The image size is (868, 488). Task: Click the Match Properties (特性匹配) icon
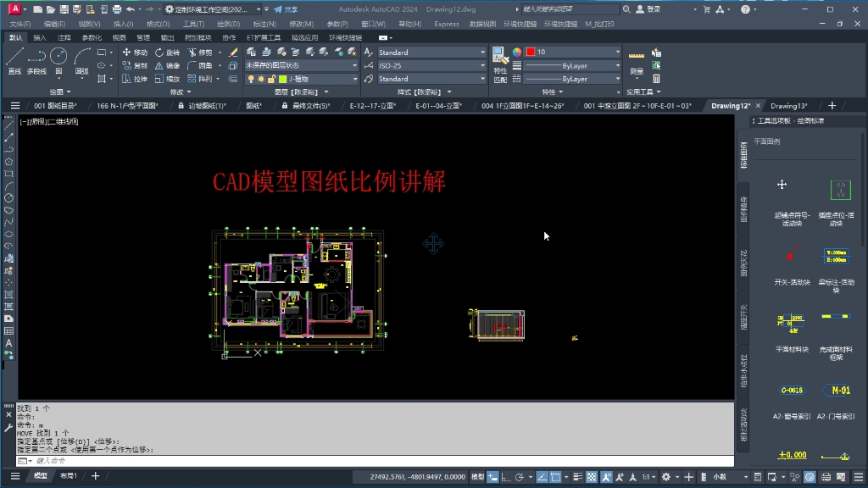click(x=498, y=59)
